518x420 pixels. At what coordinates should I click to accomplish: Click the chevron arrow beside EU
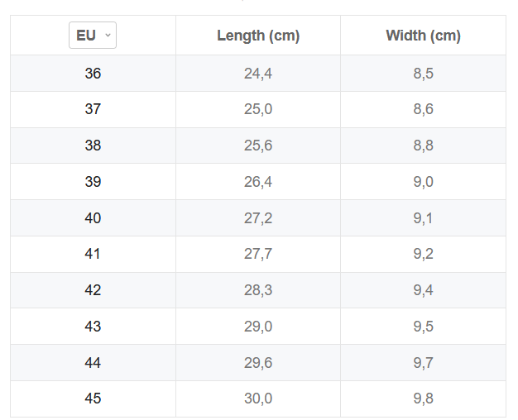click(108, 35)
